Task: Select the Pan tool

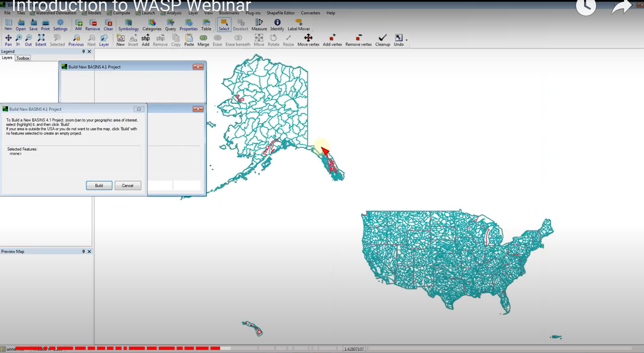Action: [8, 40]
